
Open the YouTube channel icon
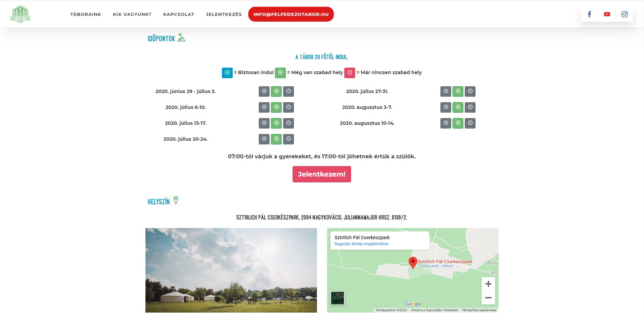click(x=607, y=14)
